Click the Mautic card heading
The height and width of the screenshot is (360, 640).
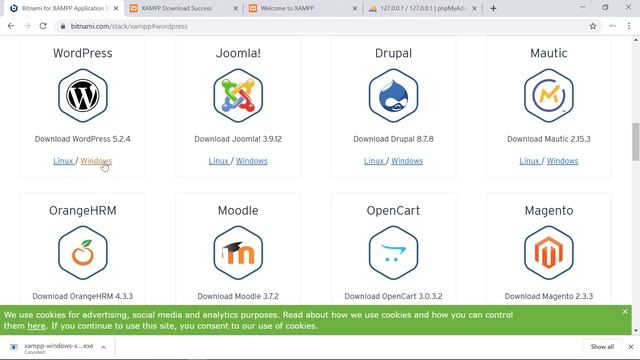pyautogui.click(x=549, y=53)
